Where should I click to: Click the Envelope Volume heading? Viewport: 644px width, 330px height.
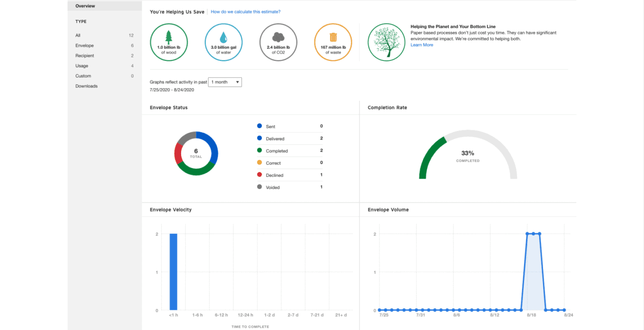click(388, 210)
